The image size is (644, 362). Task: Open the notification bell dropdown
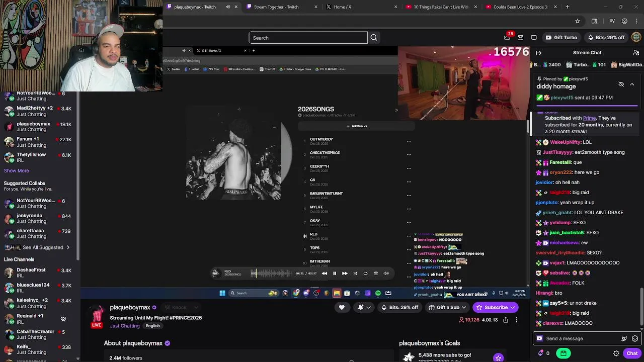[364, 307]
